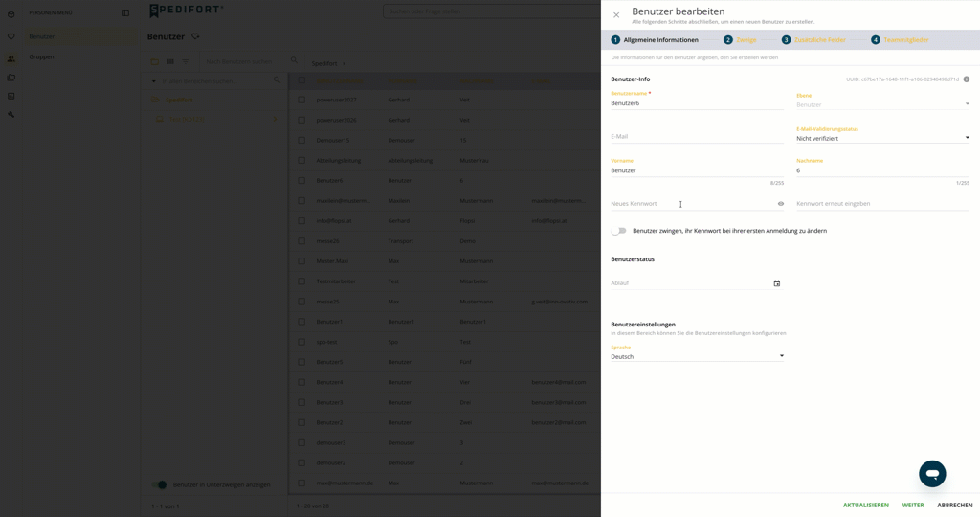Go to step 4 Teammitglieder
The image size is (980, 517).
click(x=900, y=40)
